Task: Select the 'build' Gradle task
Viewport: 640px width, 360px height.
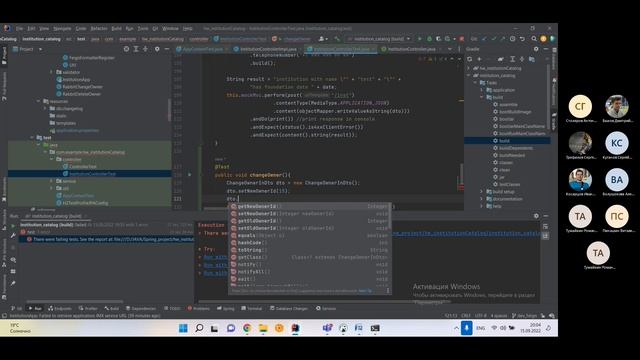Action: (x=507, y=141)
